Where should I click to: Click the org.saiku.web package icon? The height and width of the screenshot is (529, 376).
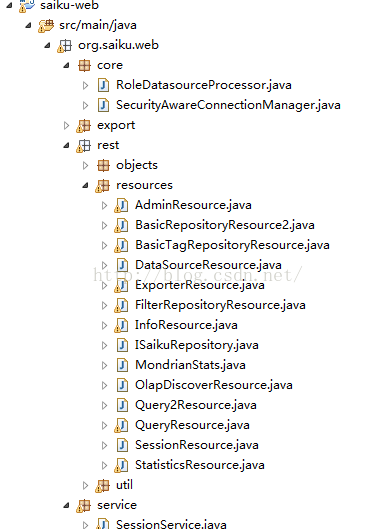(x=64, y=46)
